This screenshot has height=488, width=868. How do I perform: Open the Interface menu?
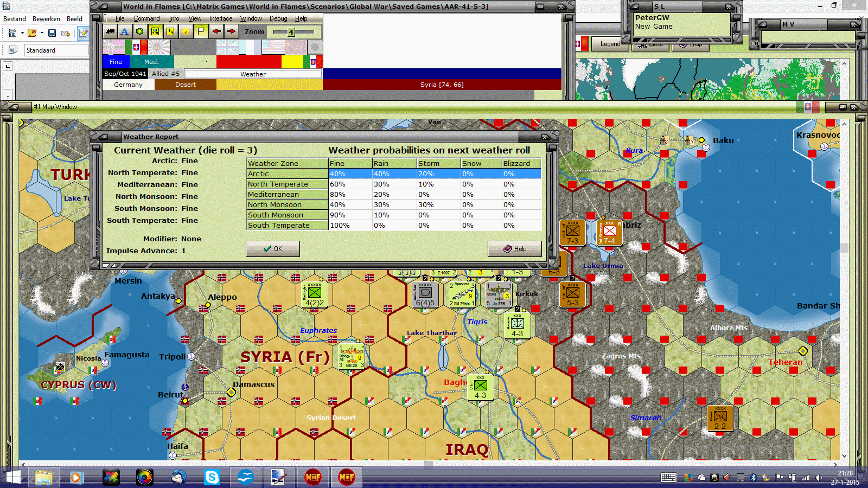click(x=221, y=18)
